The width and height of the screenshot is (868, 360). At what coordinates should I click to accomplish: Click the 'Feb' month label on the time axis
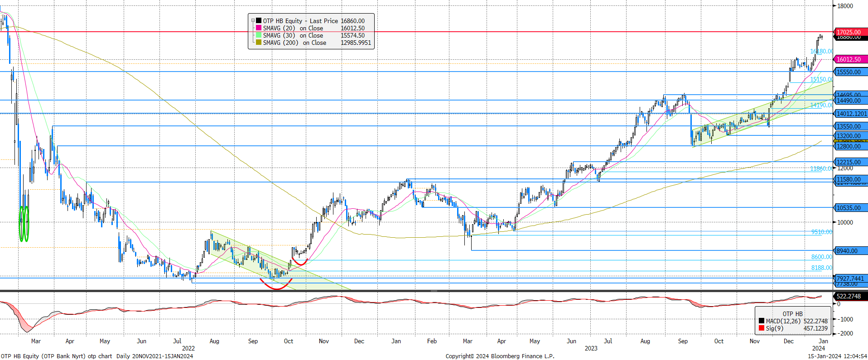[x=432, y=341]
